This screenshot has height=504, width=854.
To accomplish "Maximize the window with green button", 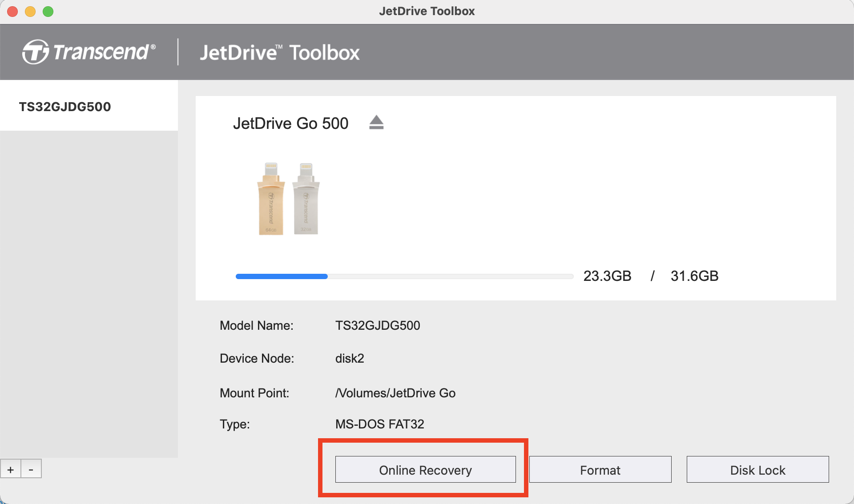I will [48, 12].
